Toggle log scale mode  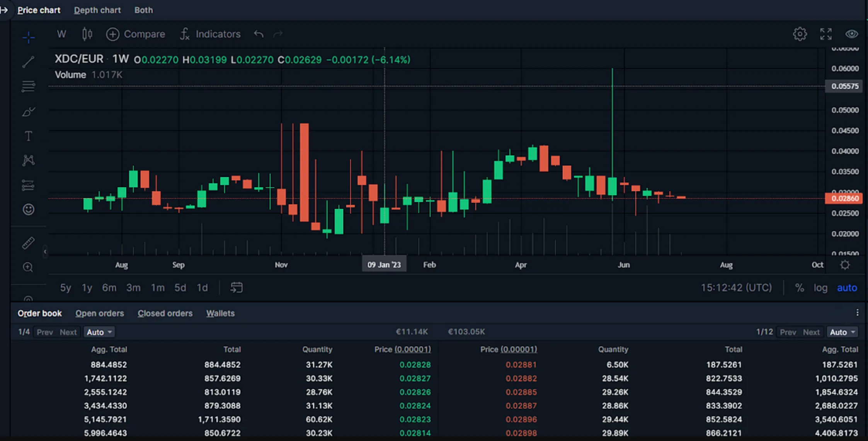coord(820,288)
